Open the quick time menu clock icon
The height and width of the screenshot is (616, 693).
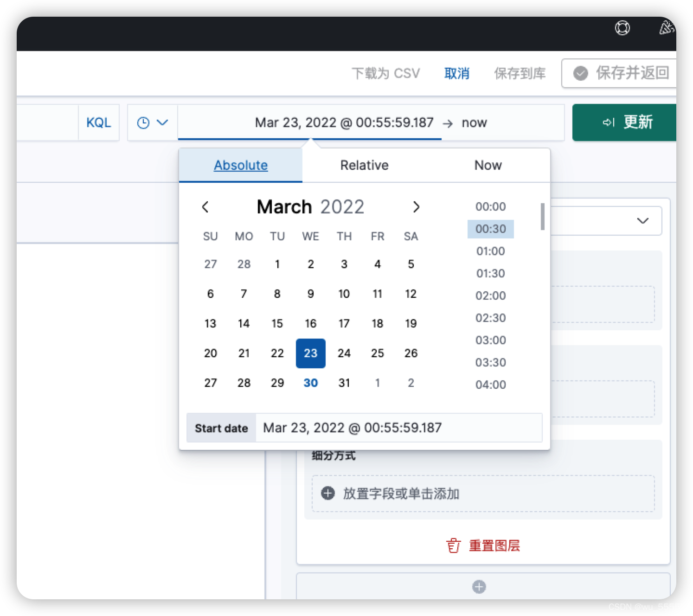click(x=143, y=123)
